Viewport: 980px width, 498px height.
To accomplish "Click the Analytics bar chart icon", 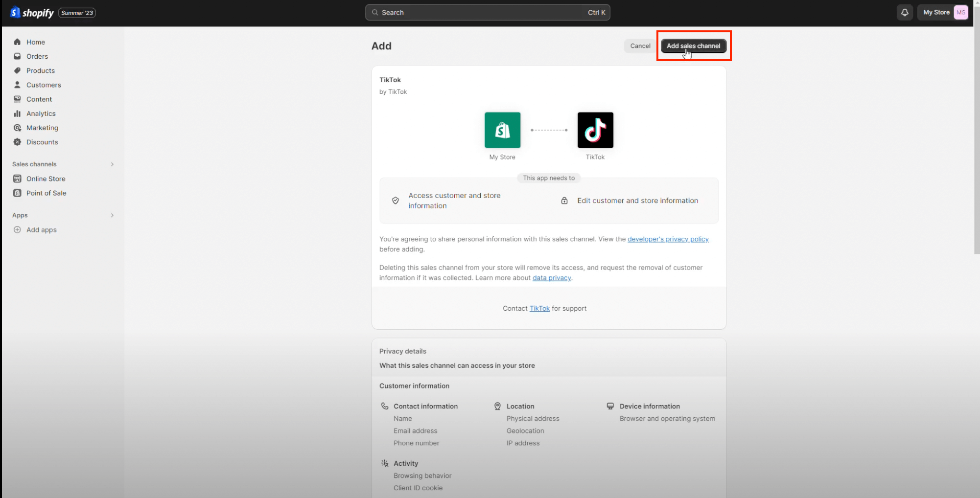I will pos(17,113).
